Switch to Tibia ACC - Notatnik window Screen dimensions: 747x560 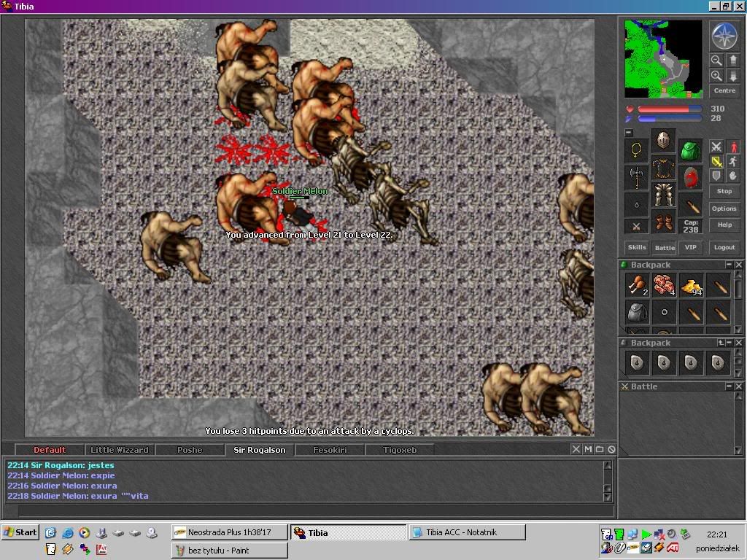point(467,532)
